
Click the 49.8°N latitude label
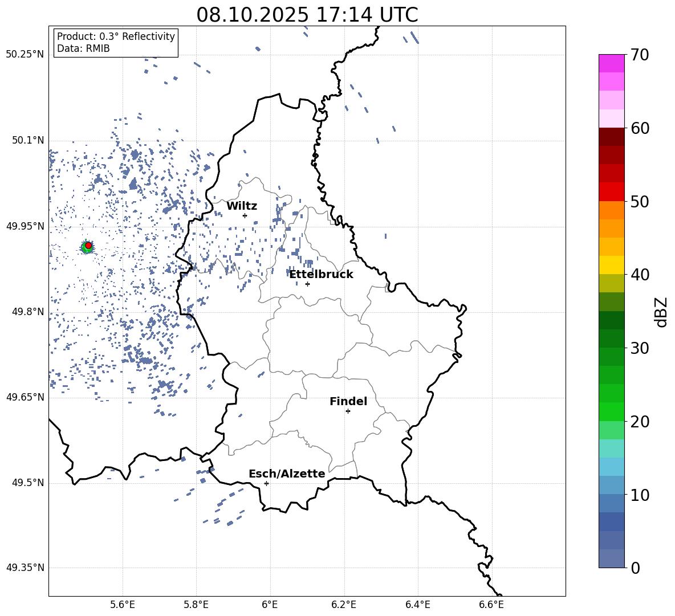(x=28, y=312)
